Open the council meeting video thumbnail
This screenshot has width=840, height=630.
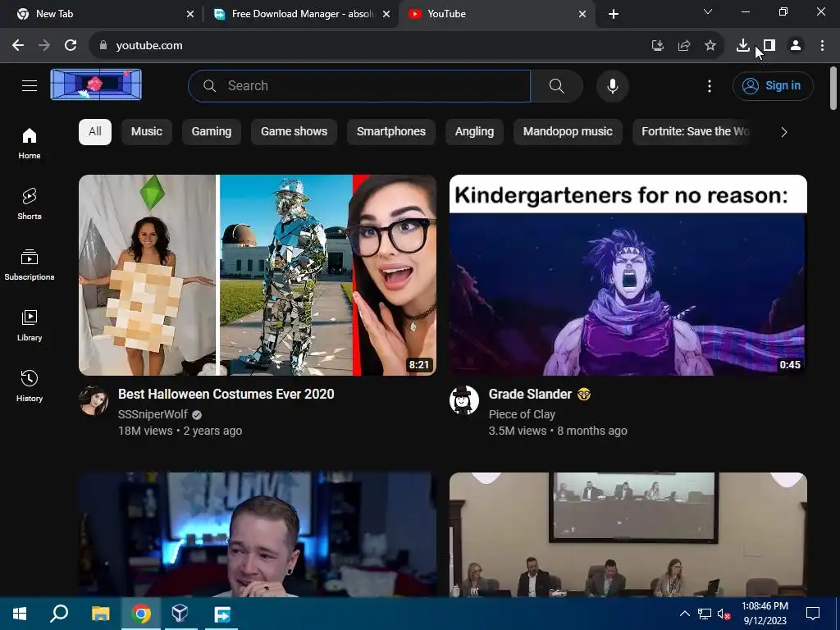[x=628, y=534]
